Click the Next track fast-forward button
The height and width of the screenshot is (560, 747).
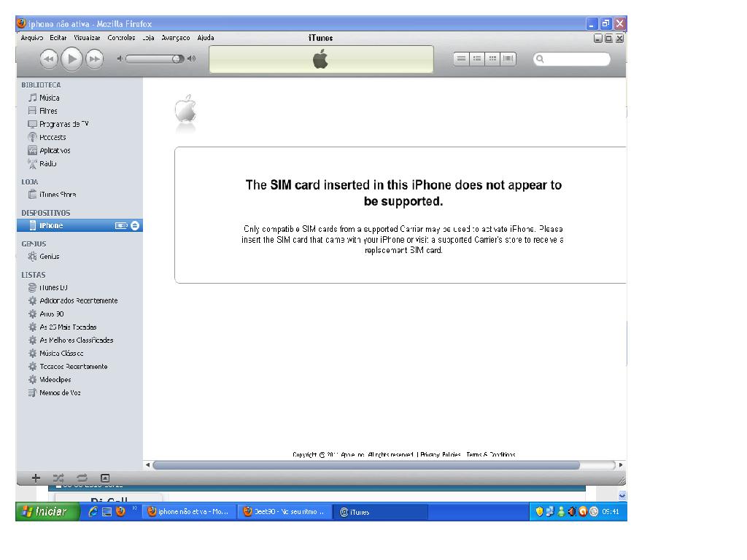pyautogui.click(x=95, y=59)
